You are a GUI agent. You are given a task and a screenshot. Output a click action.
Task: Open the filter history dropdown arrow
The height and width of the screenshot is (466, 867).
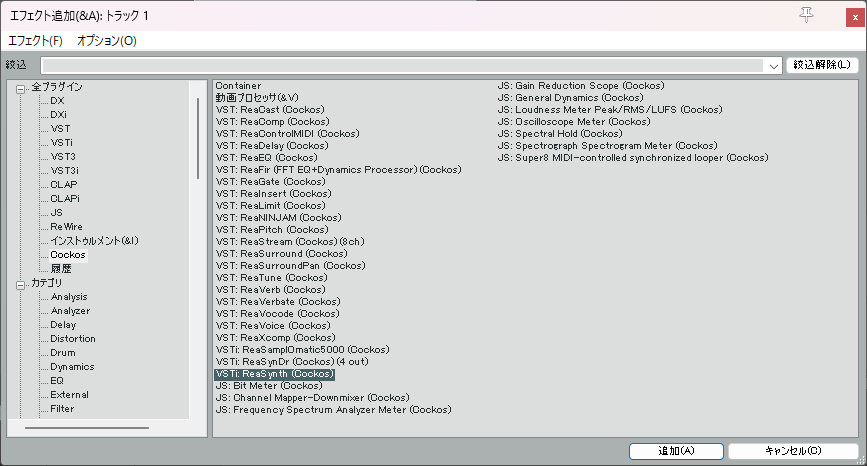click(x=773, y=66)
